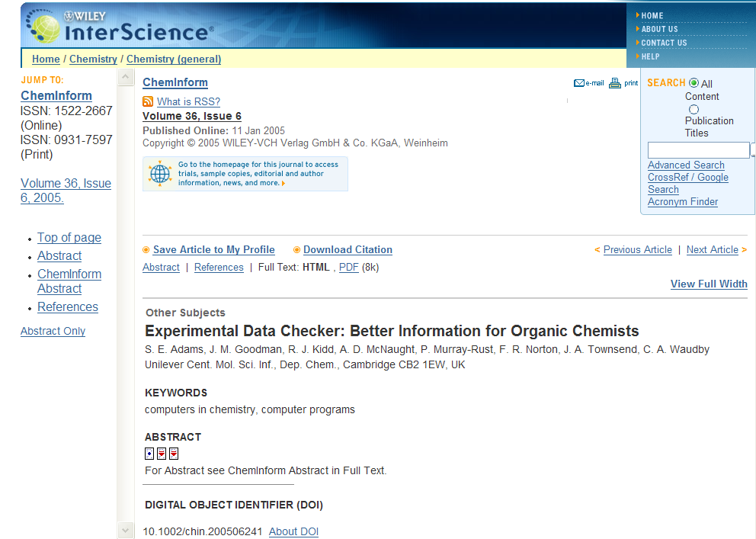Click the printer icon
The height and width of the screenshot is (539, 756).
pos(615,83)
